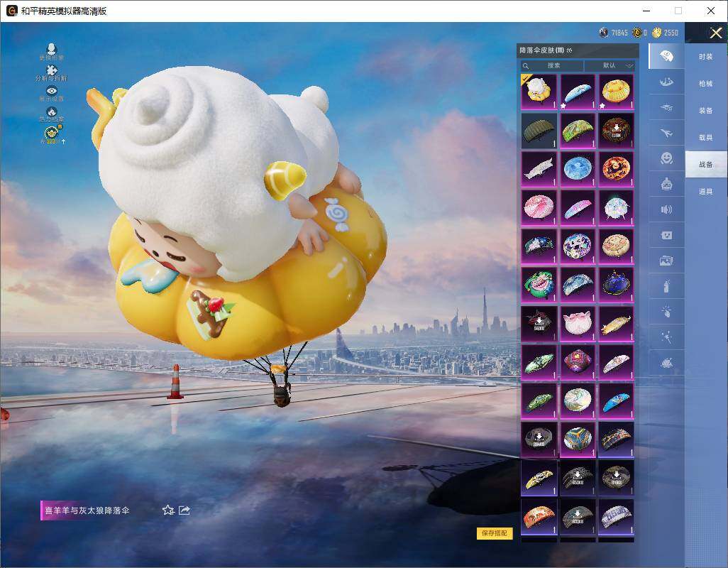Open the flame-shaped 热力 icon
The height and width of the screenshot is (568, 728).
pos(52,111)
